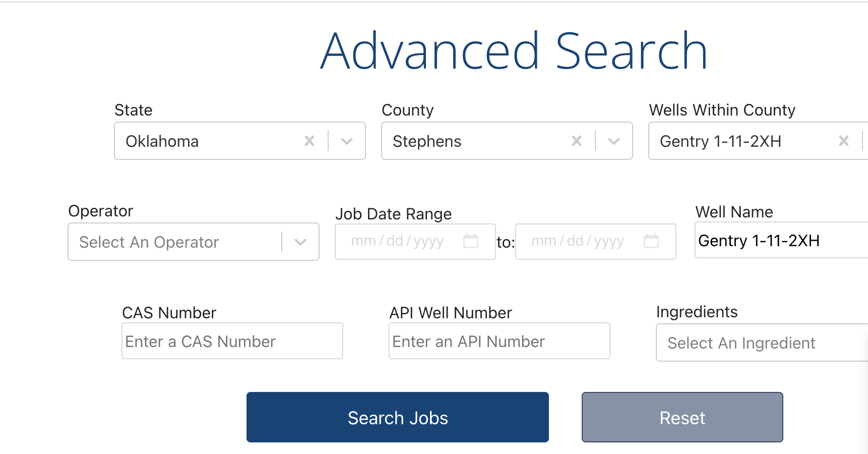Clear the Wells Within County selection
The height and width of the screenshot is (454, 868).
[844, 141]
